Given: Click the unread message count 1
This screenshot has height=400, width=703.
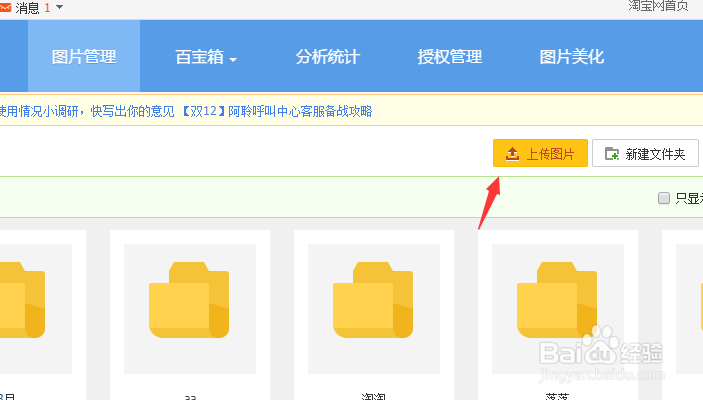Looking at the screenshot, I should (x=47, y=8).
